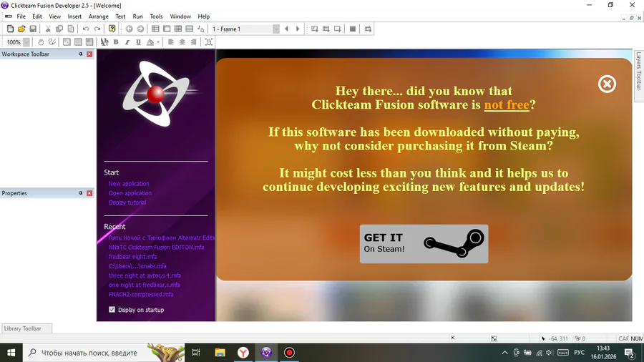
Task: Open the Library Toolbar tab
Action: (x=26, y=328)
